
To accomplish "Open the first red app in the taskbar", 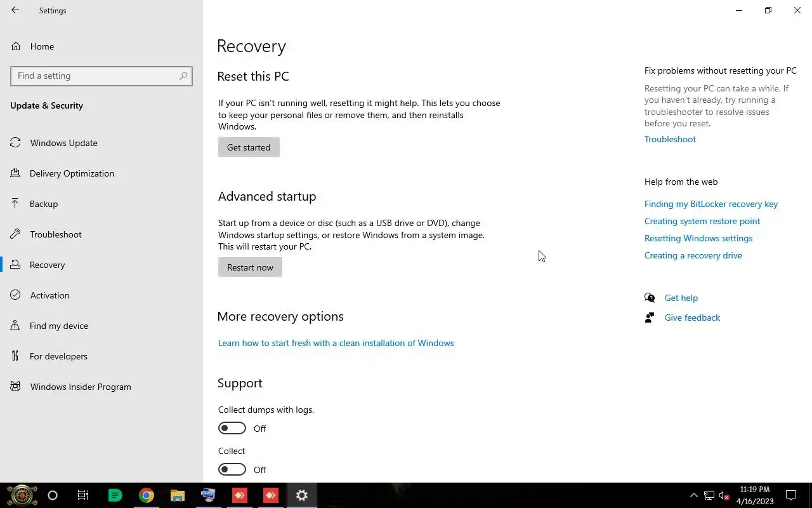I will pyautogui.click(x=240, y=495).
